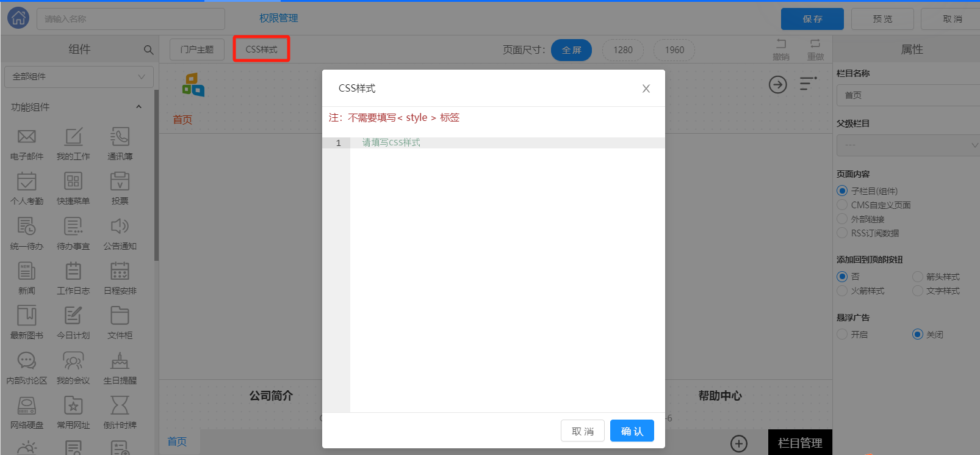Viewport: 980px width, 455px height.
Task: Open the 全部组件 dropdown
Action: click(x=78, y=77)
